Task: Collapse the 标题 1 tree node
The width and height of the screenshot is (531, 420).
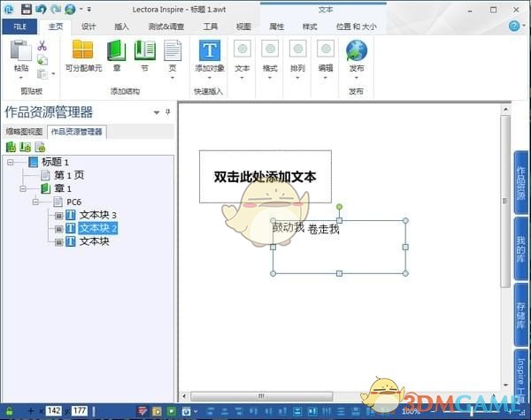Action: pyautogui.click(x=11, y=162)
